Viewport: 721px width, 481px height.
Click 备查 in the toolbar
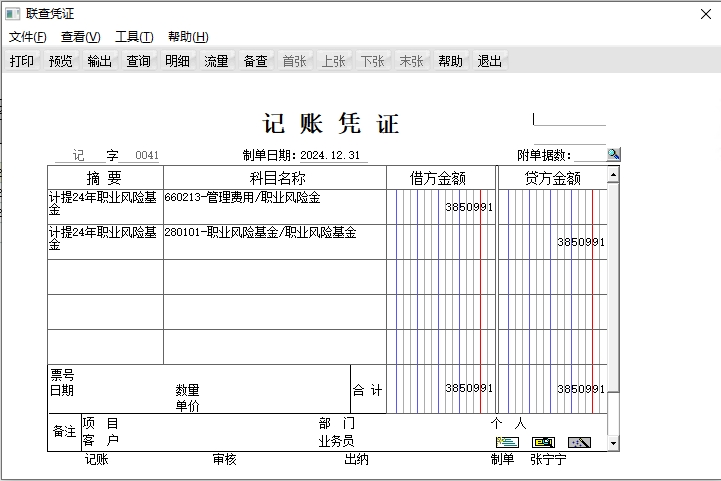pyautogui.click(x=256, y=61)
